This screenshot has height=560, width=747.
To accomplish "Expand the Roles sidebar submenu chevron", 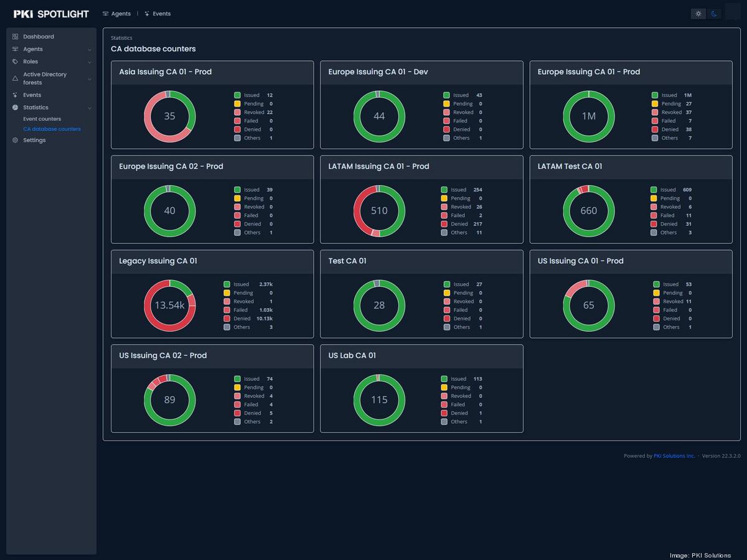I will (89, 62).
